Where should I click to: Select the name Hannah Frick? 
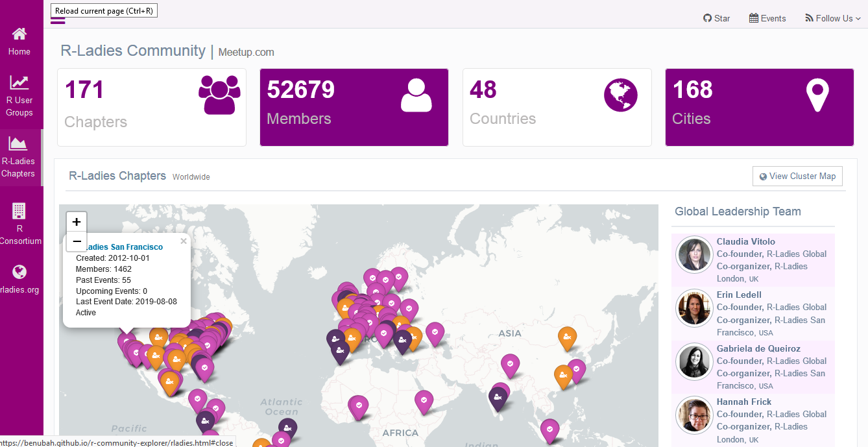(x=744, y=402)
